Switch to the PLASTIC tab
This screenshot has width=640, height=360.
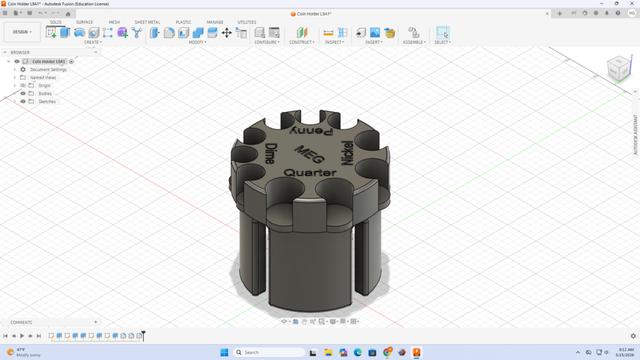(183, 22)
